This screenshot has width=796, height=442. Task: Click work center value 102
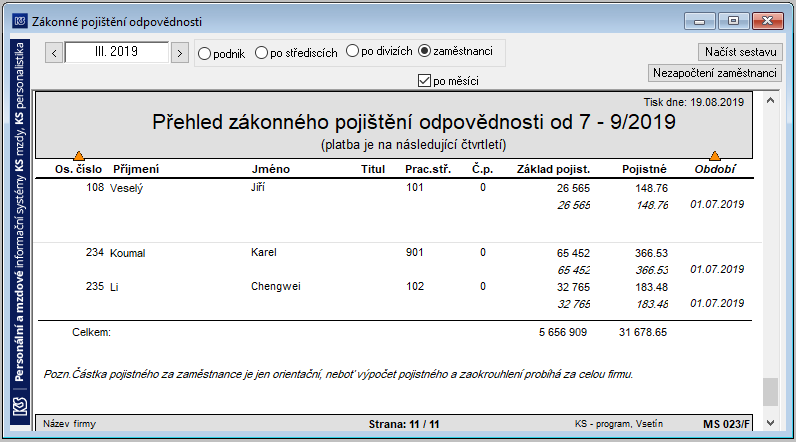tap(415, 286)
